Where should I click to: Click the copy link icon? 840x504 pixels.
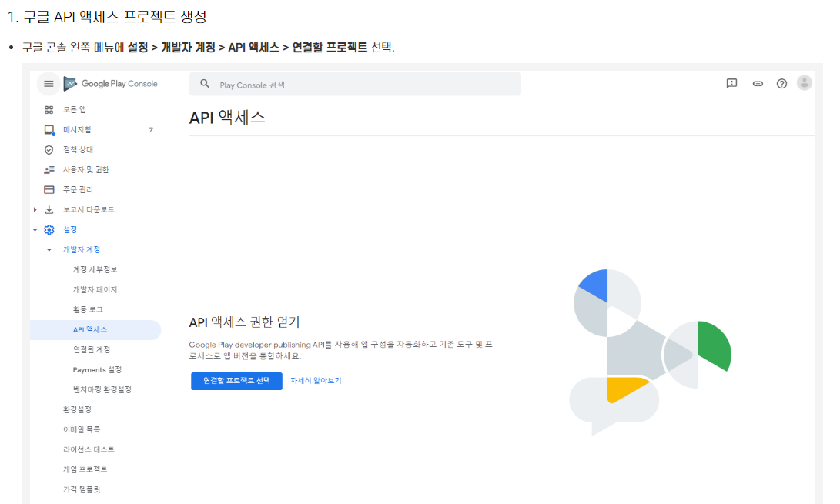coord(758,84)
